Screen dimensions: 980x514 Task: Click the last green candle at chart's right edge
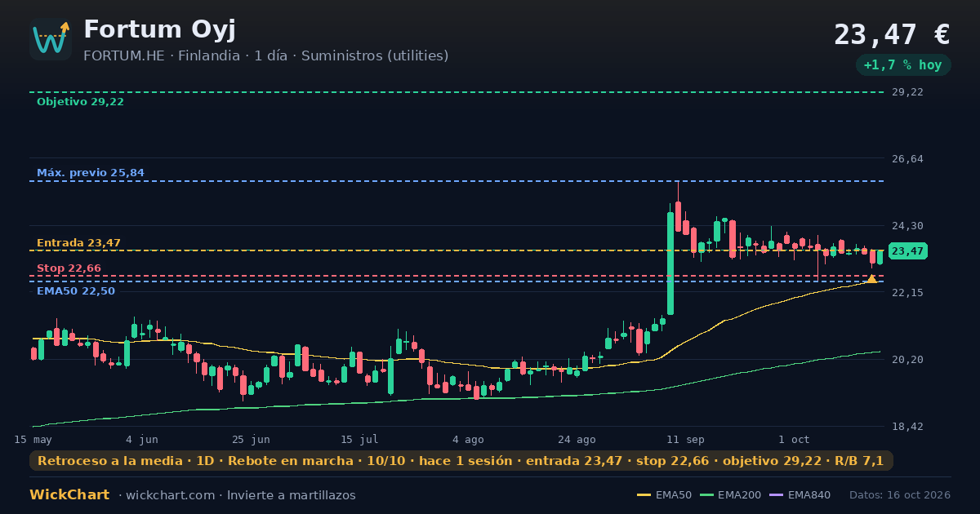point(880,257)
